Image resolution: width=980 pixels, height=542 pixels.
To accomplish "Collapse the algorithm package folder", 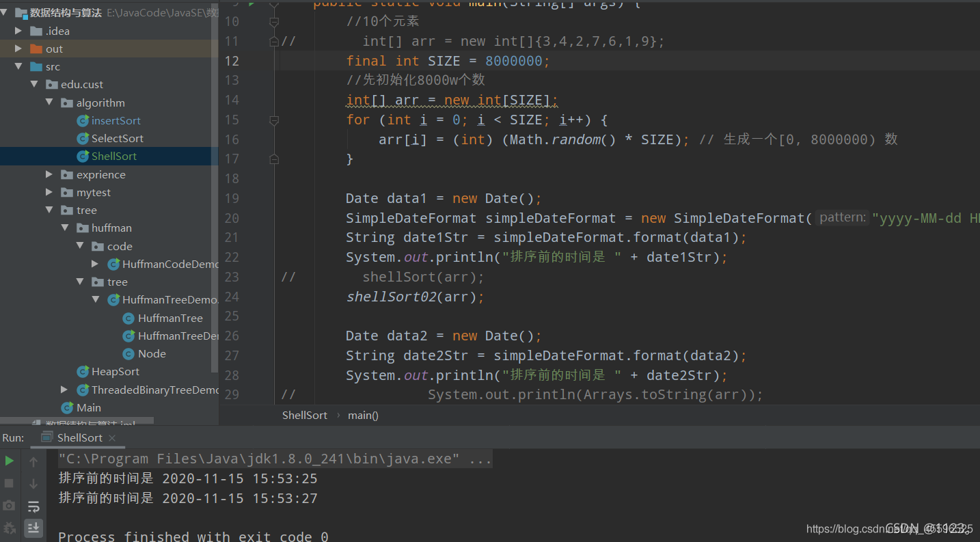I will tap(49, 103).
